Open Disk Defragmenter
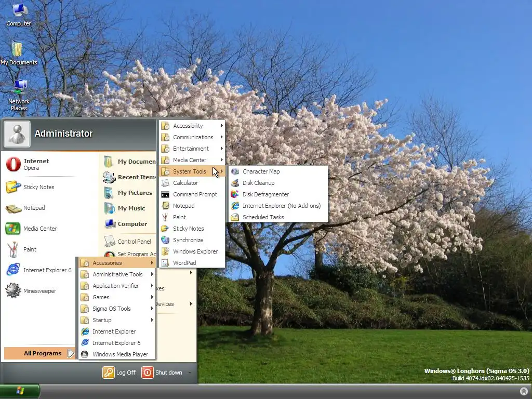 tap(278, 194)
